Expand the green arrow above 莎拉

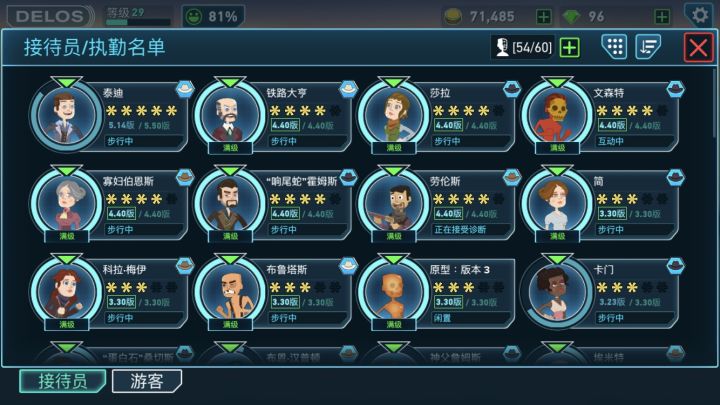coord(394,82)
